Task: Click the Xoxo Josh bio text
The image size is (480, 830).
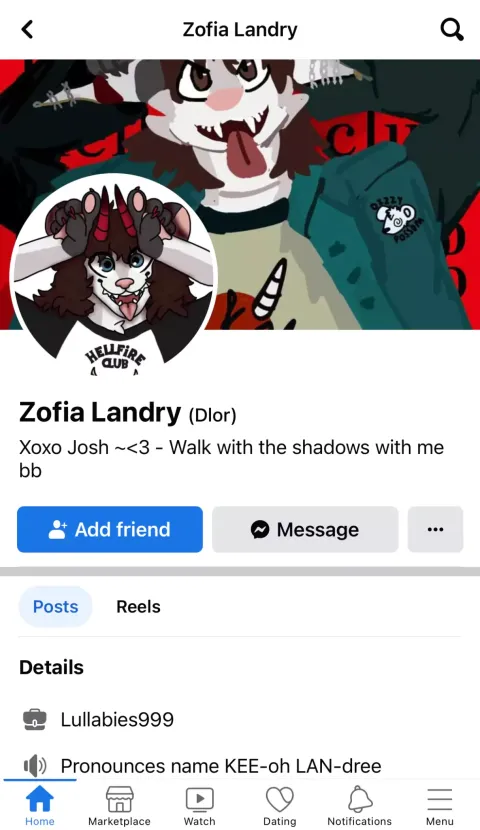Action: (231, 459)
